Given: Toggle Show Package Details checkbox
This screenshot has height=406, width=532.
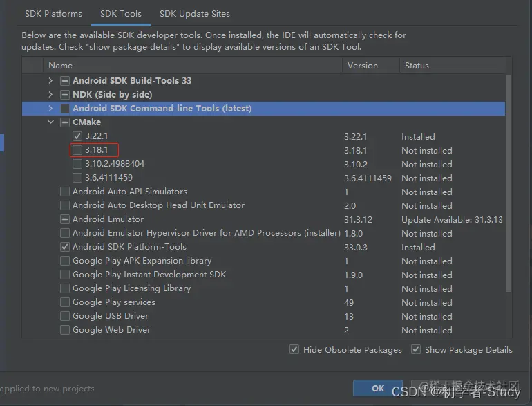Looking at the screenshot, I should tap(416, 349).
